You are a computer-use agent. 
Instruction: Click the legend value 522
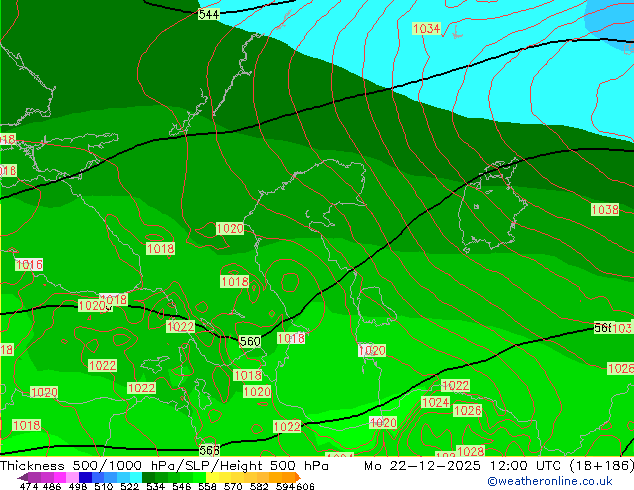[129, 486]
